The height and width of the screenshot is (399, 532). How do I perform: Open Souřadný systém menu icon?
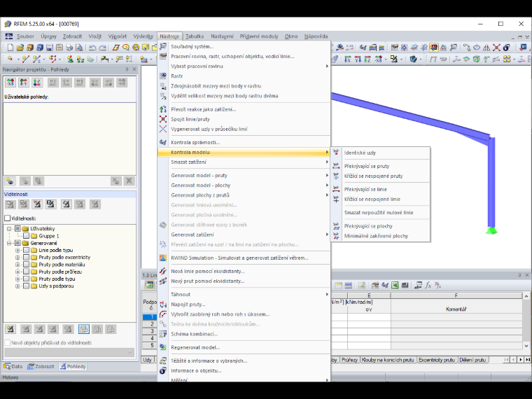coord(163,46)
